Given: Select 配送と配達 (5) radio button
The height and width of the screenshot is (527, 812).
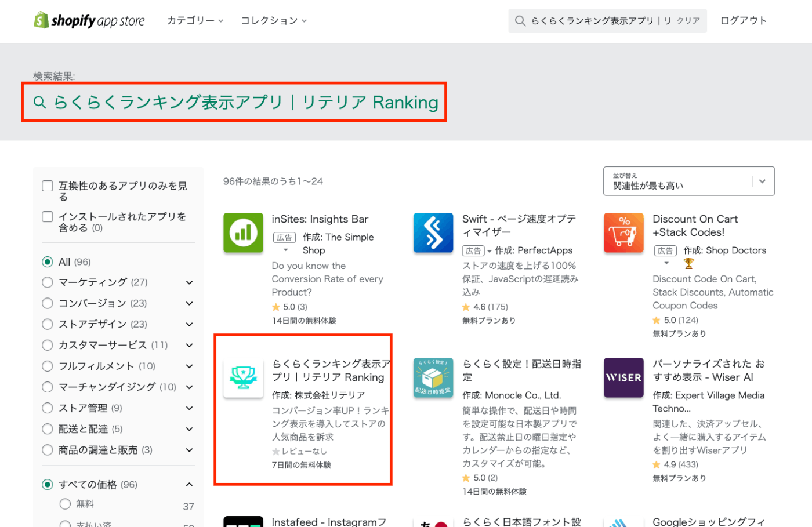Looking at the screenshot, I should 48,429.
